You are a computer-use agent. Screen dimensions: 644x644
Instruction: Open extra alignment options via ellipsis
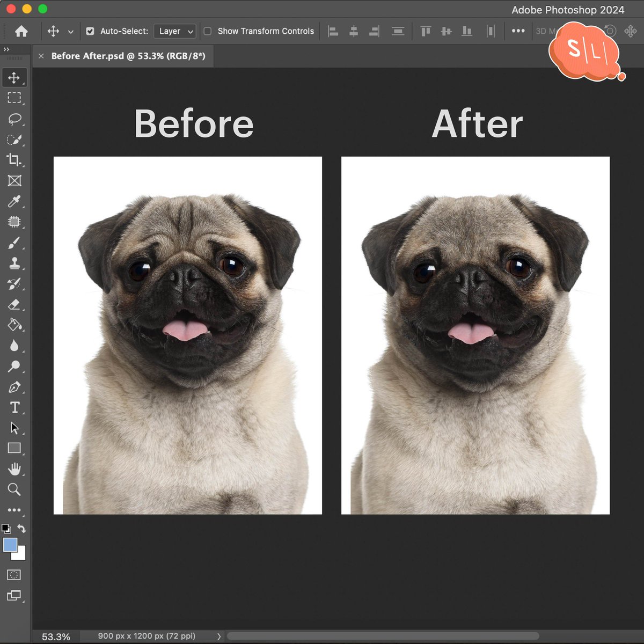pos(518,31)
